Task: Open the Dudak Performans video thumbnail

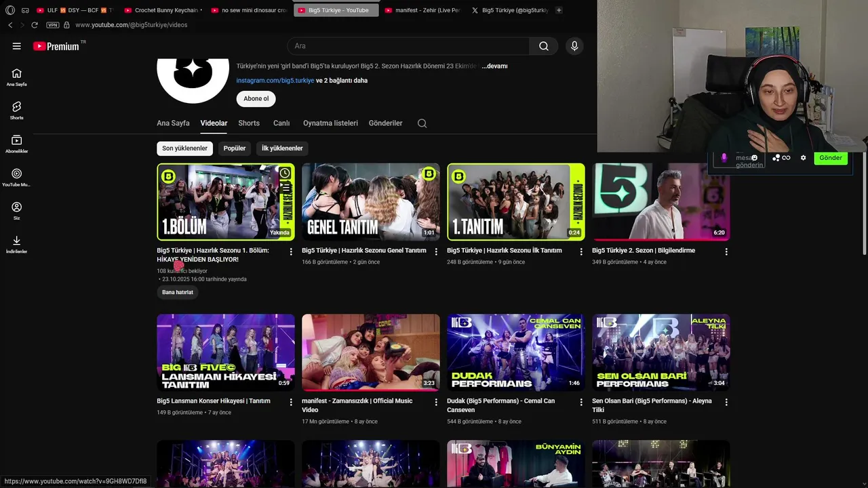Action: [x=516, y=352]
